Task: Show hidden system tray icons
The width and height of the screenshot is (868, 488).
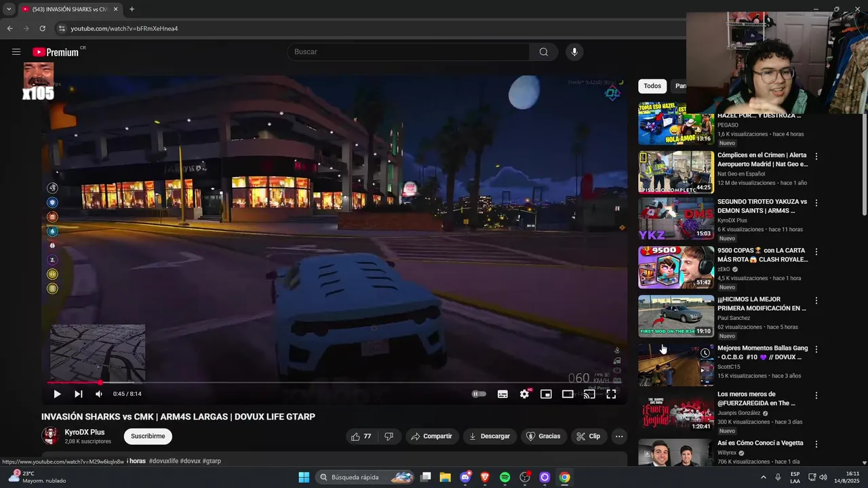Action: coord(763,477)
